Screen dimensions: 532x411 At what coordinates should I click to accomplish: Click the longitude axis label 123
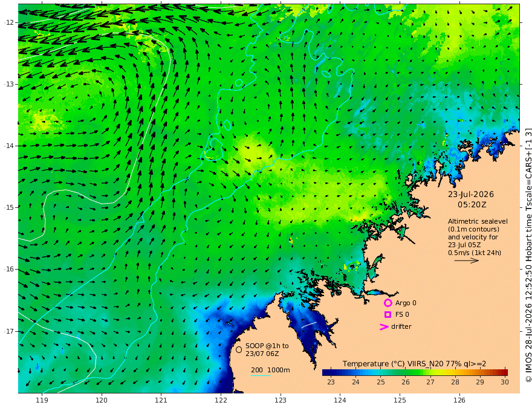pyautogui.click(x=281, y=401)
